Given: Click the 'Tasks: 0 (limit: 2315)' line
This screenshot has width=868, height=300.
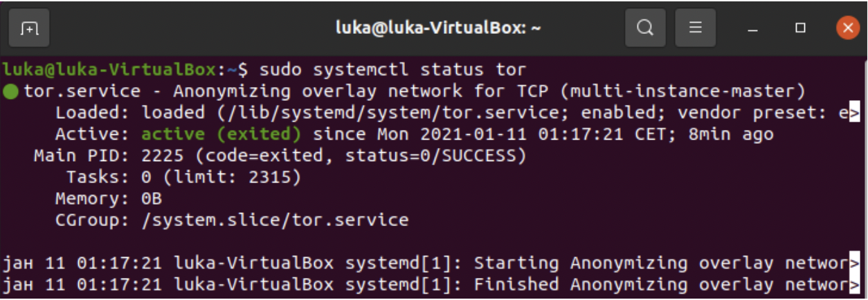Looking at the screenshot, I should point(184,178).
